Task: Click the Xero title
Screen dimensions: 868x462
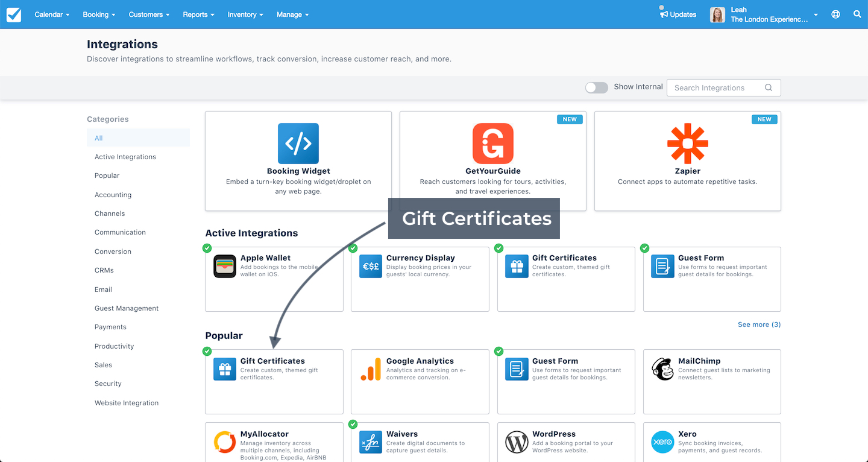Action: [687, 434]
